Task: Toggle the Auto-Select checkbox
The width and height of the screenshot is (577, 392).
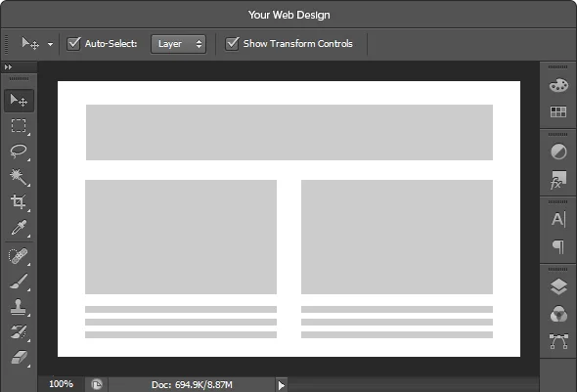Action: 73,43
